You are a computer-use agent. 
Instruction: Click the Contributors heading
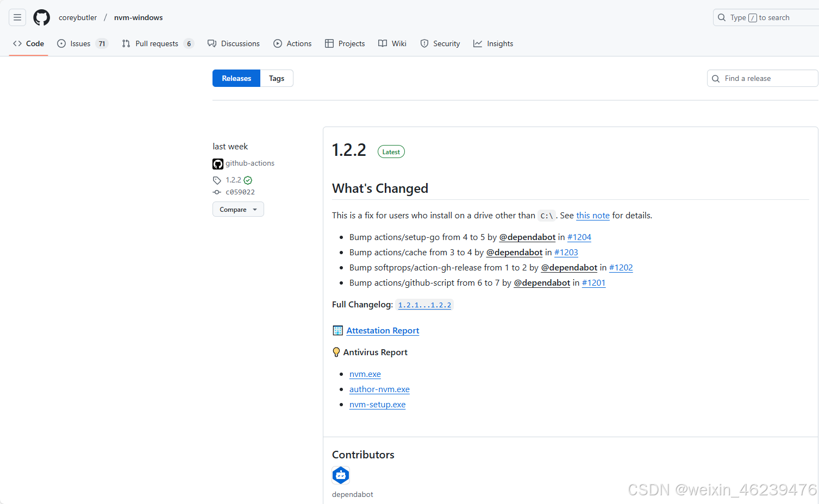(363, 455)
